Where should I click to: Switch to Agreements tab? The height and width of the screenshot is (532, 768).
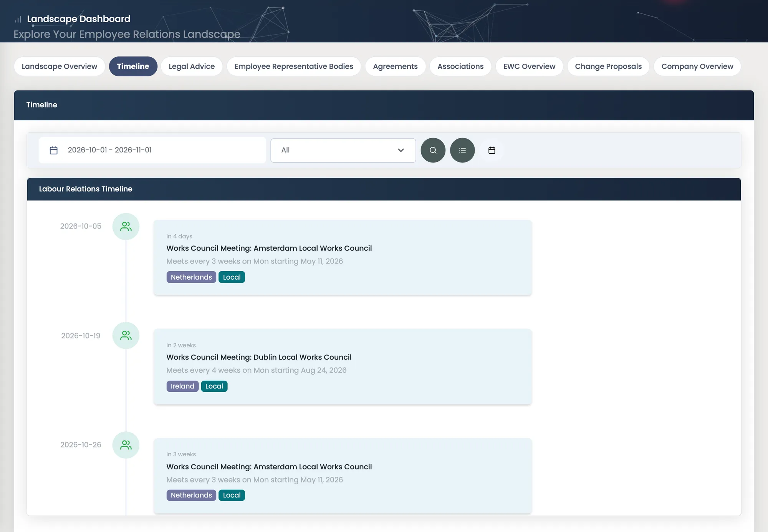(x=395, y=66)
